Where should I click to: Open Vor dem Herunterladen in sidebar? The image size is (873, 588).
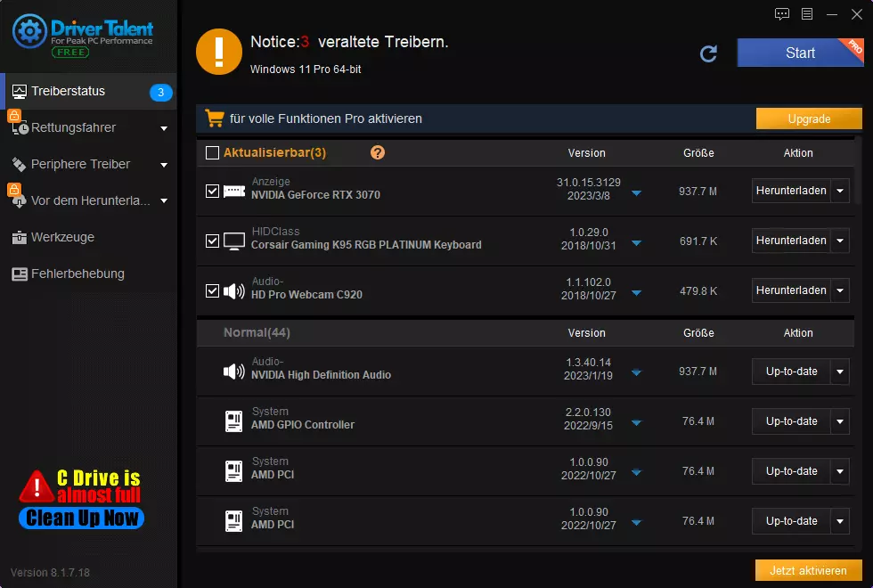(x=88, y=201)
